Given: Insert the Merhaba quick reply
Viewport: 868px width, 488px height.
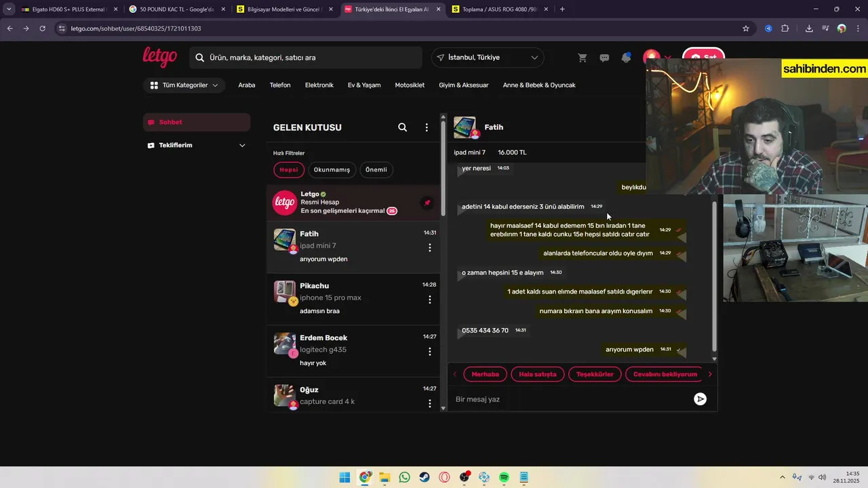Looking at the screenshot, I should click(486, 374).
